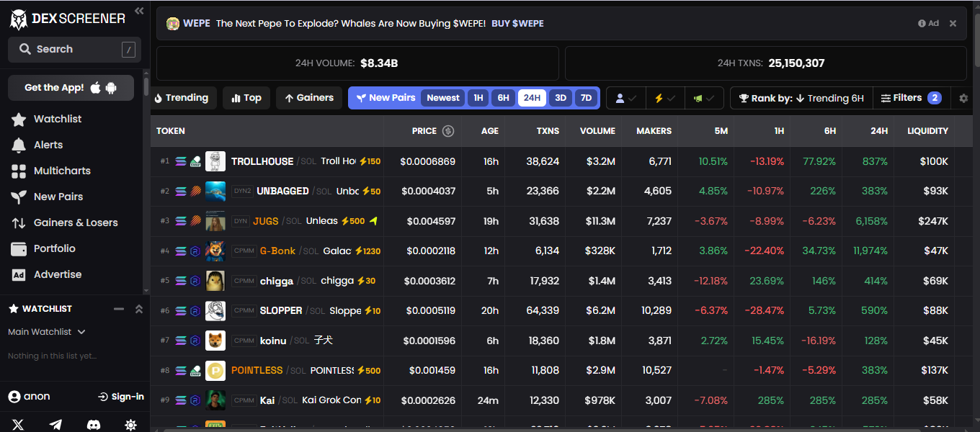Open the Telegram social icon
The height and width of the screenshot is (432, 980).
[x=55, y=425]
